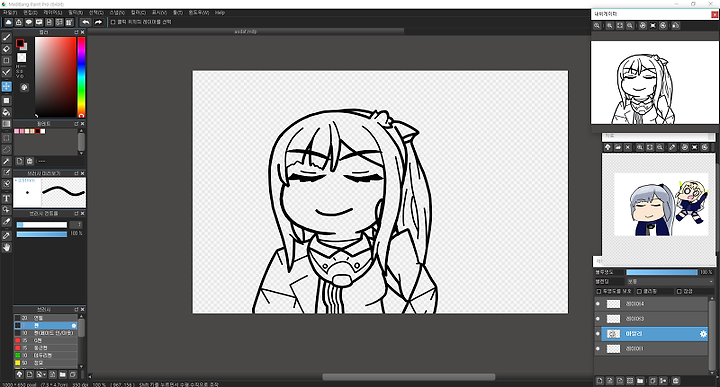Click the brush size slider in brush control
The image size is (720, 387).
pyautogui.click(x=42, y=224)
